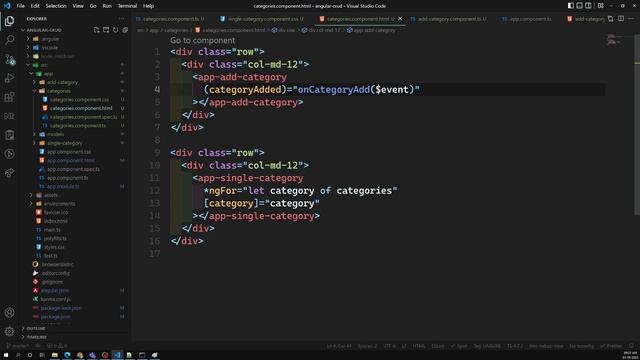
Task: Open categories.component.spec.ts in the file tree
Action: (x=83, y=117)
